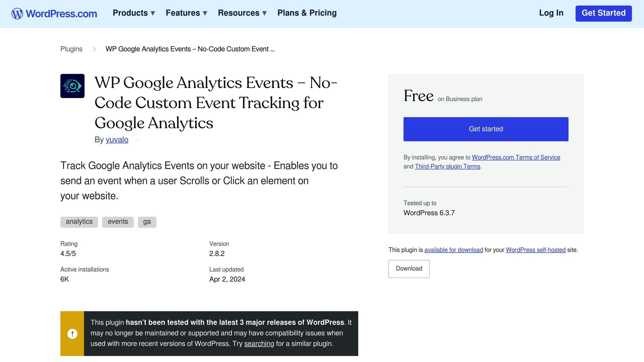Click the WordPress.com logo
Screen dimensions: 644x362
(x=53, y=13)
